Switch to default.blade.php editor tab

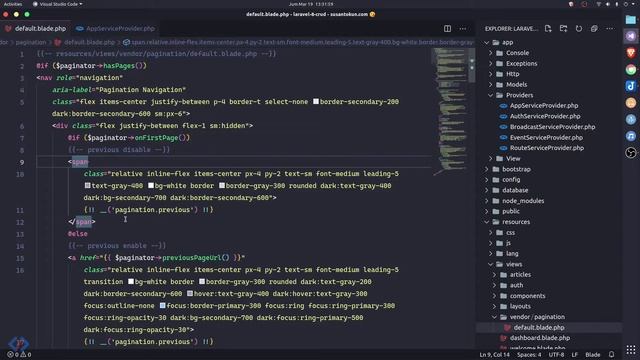36,29
